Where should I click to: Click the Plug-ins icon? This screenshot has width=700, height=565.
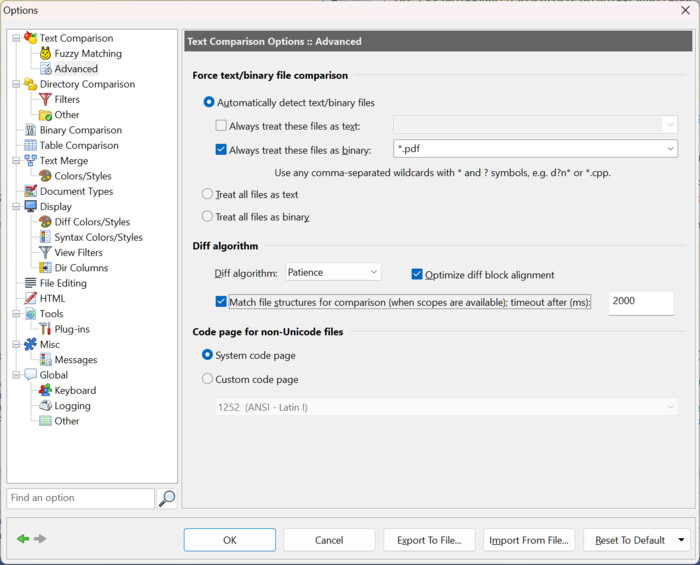point(45,329)
